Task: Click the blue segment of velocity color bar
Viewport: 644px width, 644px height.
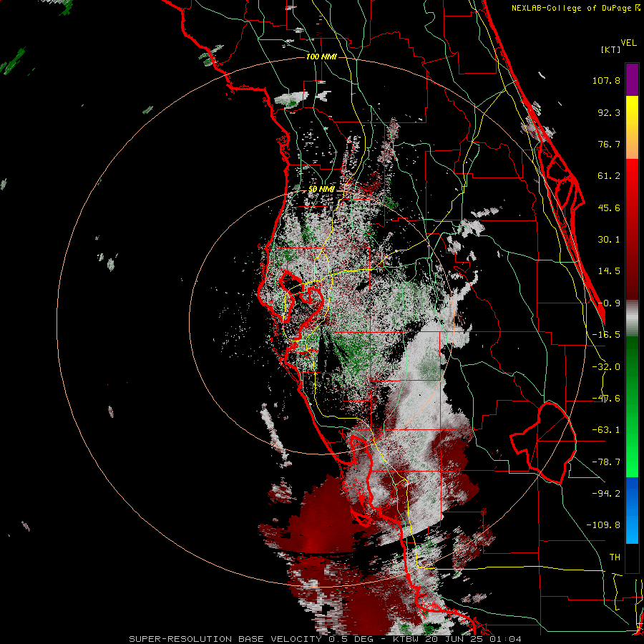Action: click(x=632, y=510)
